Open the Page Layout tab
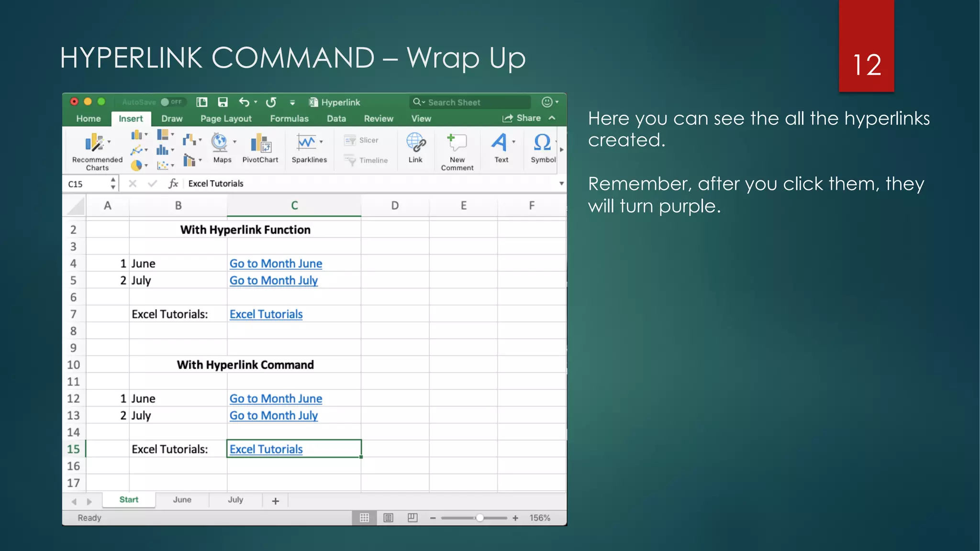Viewport: 980px width, 551px height. (x=226, y=119)
